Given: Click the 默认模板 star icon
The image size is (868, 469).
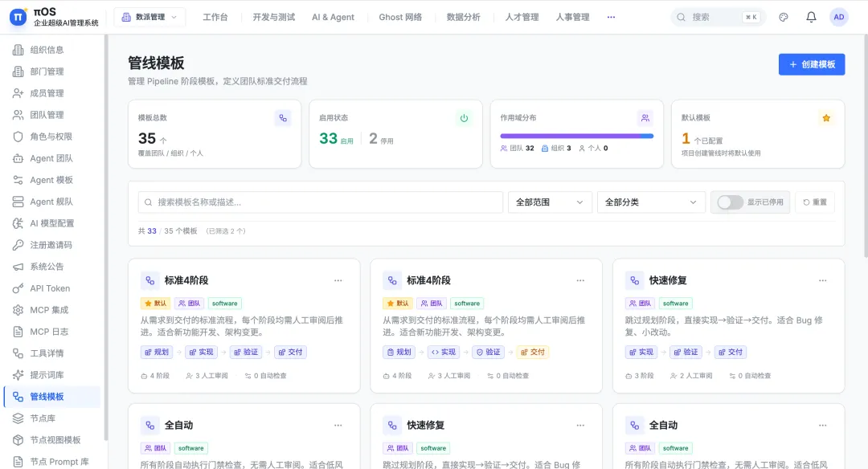Looking at the screenshot, I should tap(826, 118).
